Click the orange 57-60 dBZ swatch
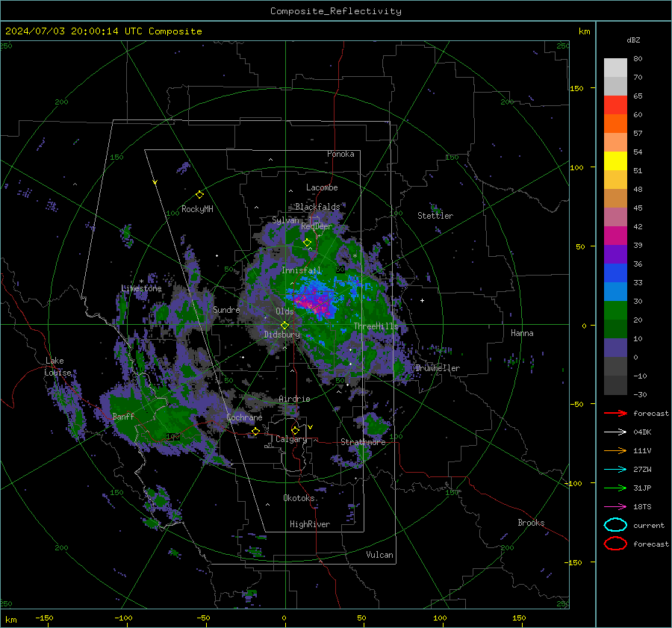Screen dimensions: 672x628 pos(615,124)
